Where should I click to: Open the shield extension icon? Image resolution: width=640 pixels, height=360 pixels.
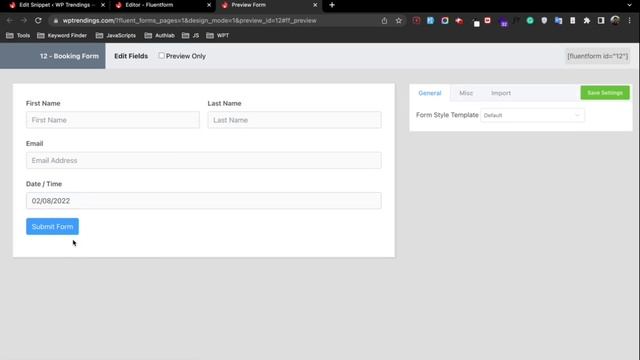pos(544,20)
